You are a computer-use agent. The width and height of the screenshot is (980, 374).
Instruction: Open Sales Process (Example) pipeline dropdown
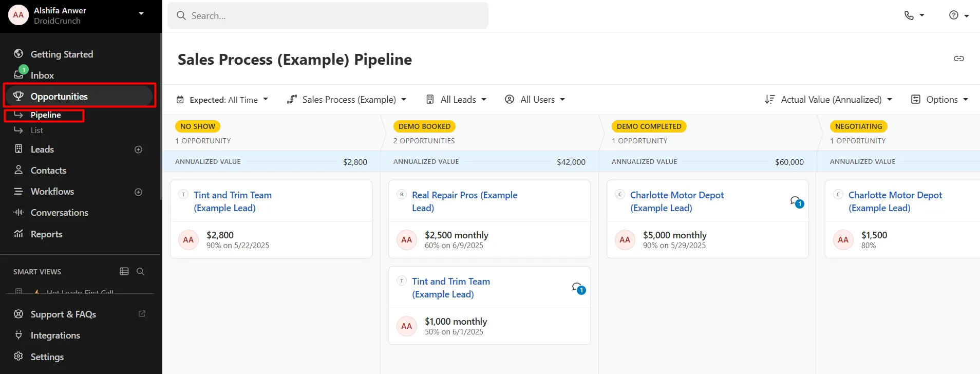click(347, 100)
